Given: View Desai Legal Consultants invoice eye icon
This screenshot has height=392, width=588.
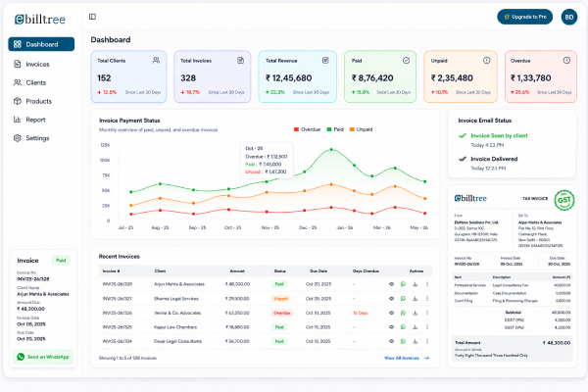Looking at the screenshot, I should [391, 341].
